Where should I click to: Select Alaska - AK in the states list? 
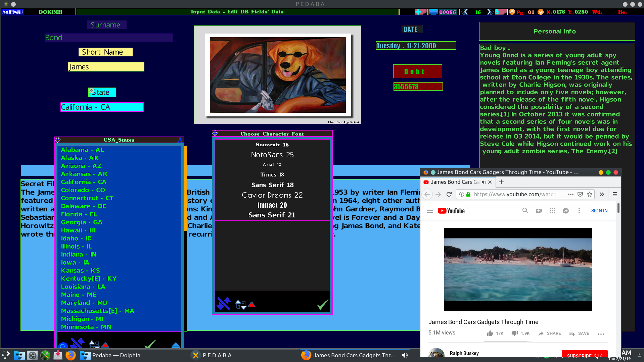coord(80,158)
